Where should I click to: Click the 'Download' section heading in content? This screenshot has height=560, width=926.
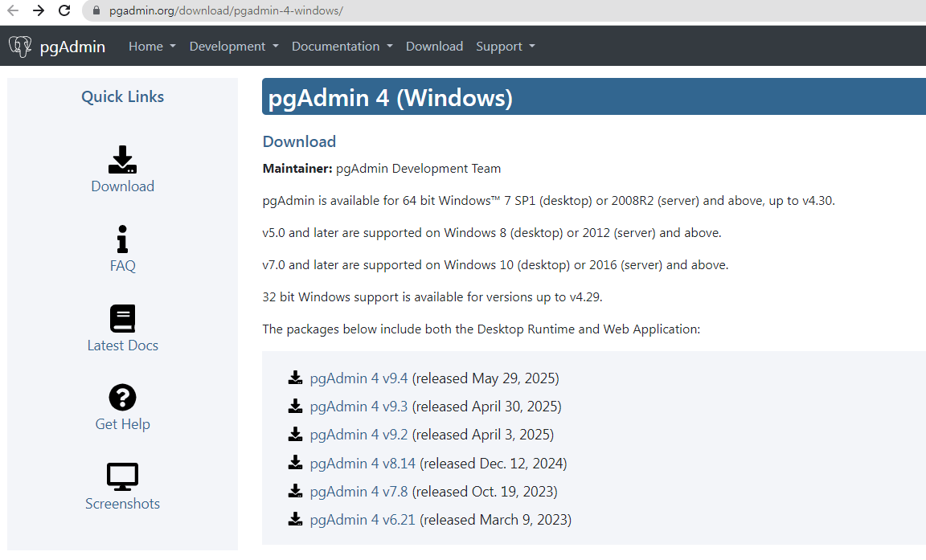(299, 141)
